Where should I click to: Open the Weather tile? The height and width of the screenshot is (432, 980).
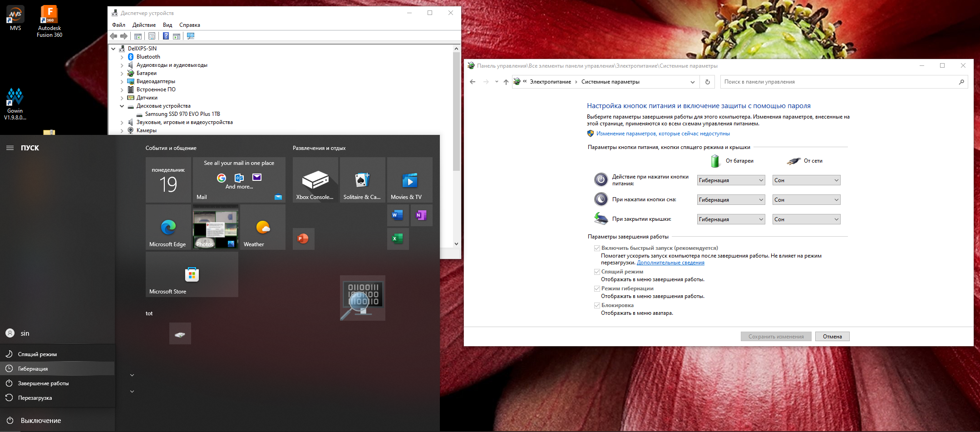pyautogui.click(x=262, y=227)
